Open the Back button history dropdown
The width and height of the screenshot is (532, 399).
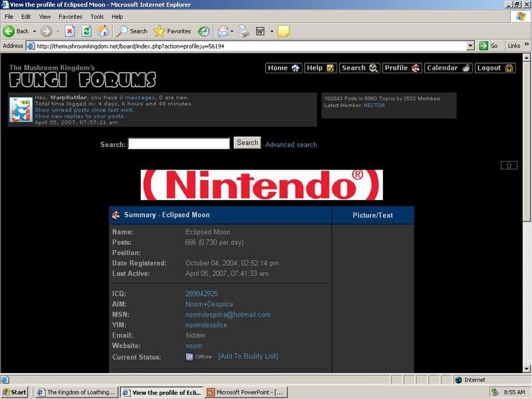pos(35,31)
